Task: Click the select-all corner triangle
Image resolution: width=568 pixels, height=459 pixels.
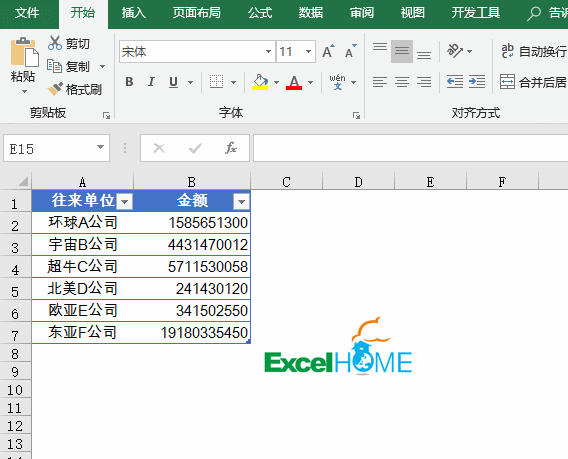Action: 22,181
